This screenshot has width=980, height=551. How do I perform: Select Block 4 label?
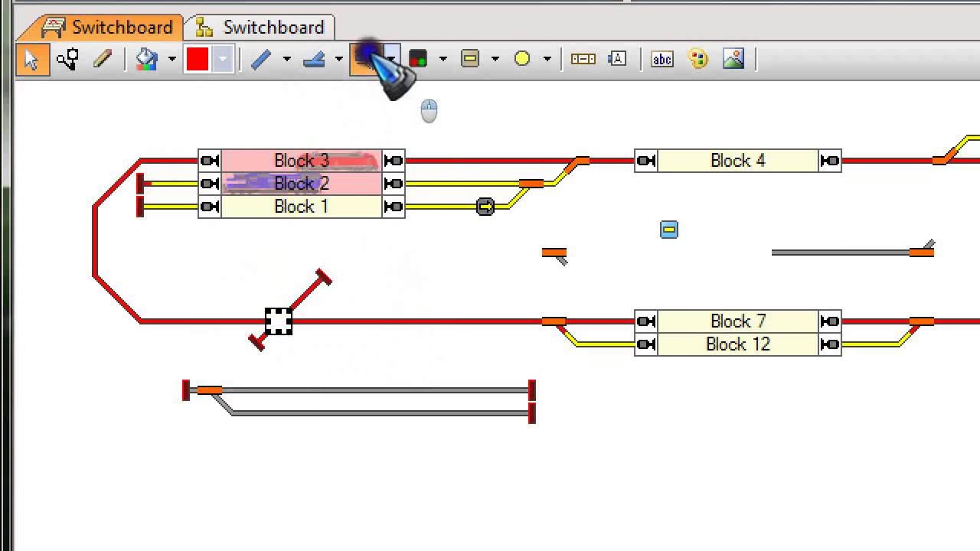tap(738, 161)
